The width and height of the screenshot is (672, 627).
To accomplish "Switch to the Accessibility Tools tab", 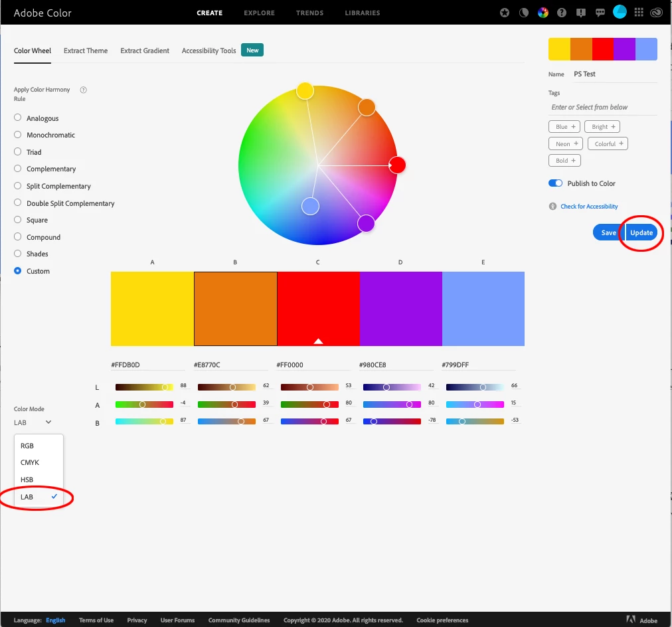I will pyautogui.click(x=209, y=50).
